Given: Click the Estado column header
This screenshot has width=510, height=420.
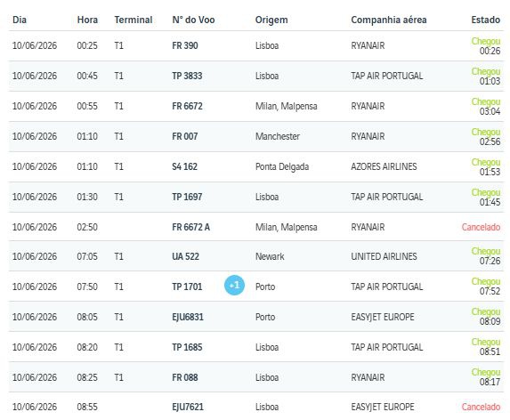Looking at the screenshot, I should [x=485, y=20].
